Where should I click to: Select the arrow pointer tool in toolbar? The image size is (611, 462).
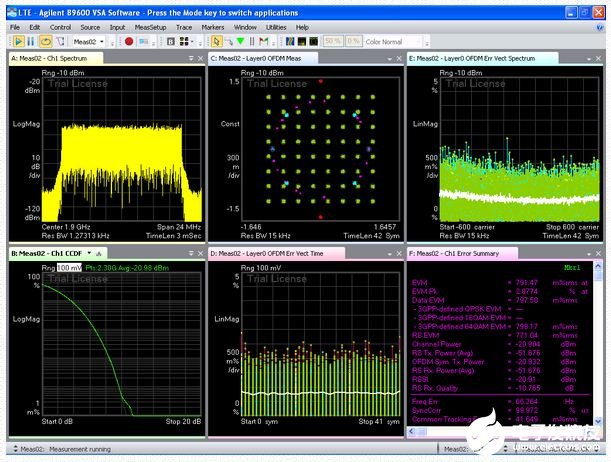218,41
